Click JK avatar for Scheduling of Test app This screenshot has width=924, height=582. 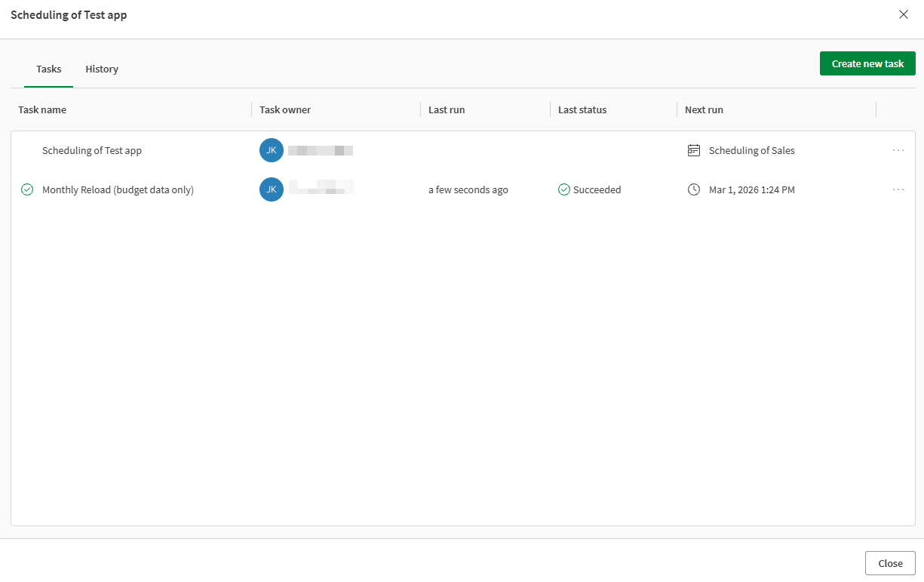(272, 150)
